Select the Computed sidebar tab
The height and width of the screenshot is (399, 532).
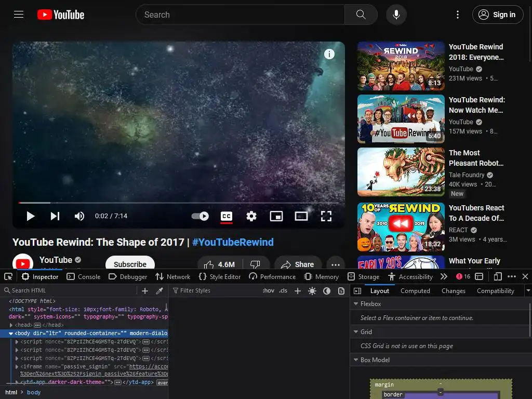(415, 291)
